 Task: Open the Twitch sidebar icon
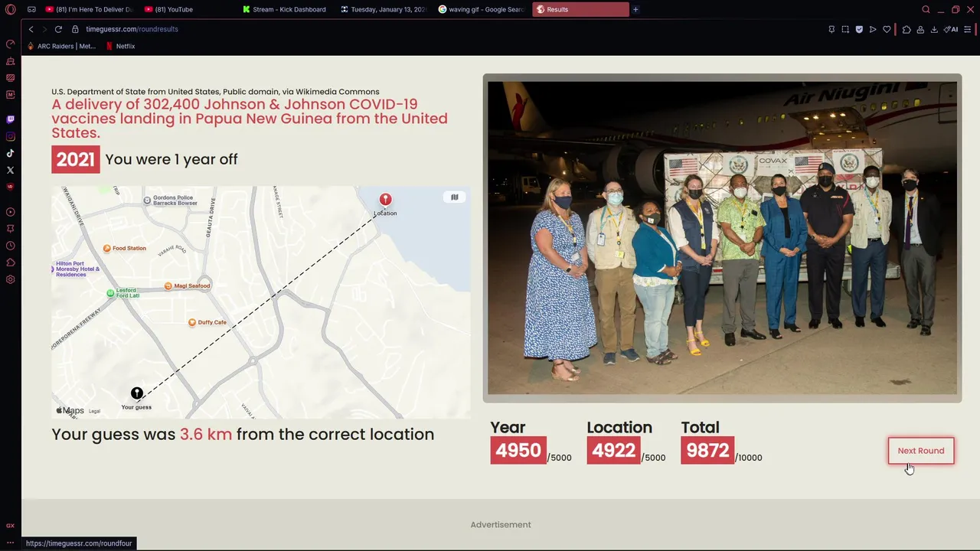(11, 119)
